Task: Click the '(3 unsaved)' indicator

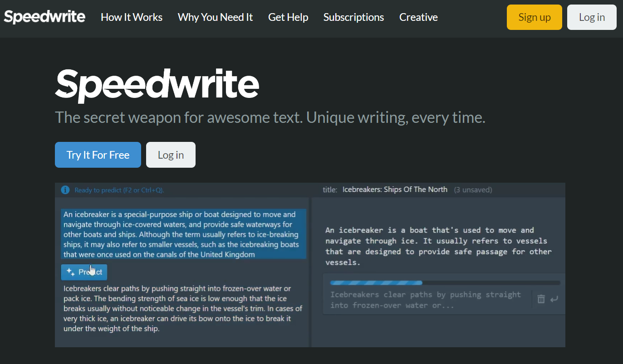Action: [473, 190]
